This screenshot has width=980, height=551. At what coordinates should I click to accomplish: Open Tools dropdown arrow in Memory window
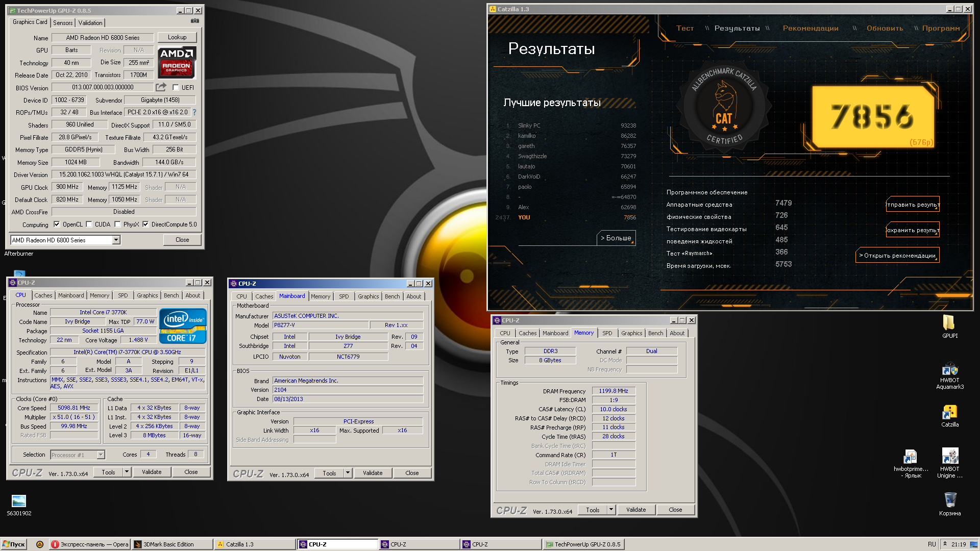click(x=611, y=510)
